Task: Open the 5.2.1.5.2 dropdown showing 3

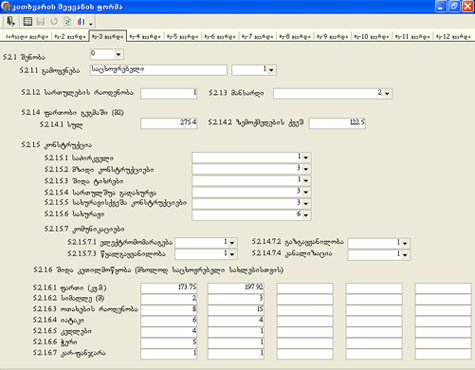Action: [x=306, y=169]
